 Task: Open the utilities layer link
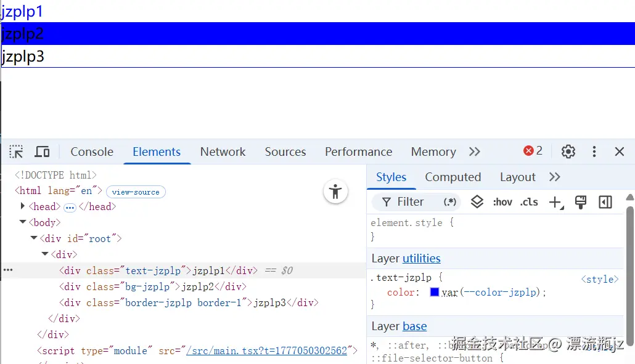[421, 259]
